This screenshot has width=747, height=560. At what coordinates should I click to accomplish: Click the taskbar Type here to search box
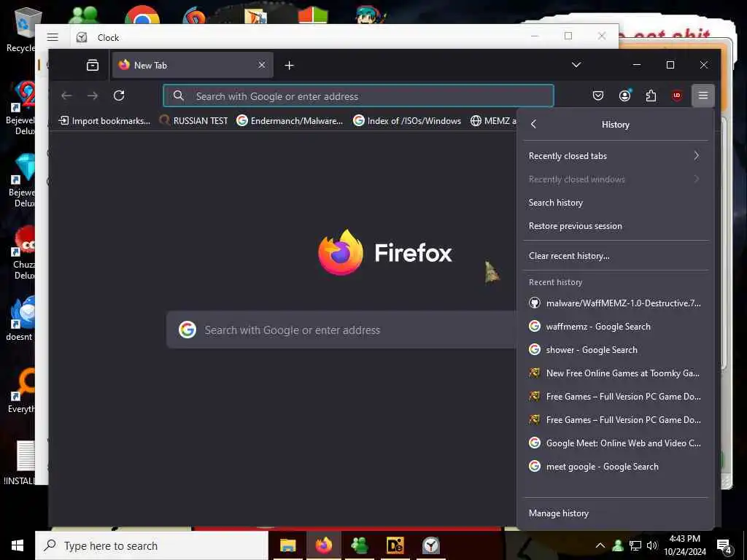(152, 545)
